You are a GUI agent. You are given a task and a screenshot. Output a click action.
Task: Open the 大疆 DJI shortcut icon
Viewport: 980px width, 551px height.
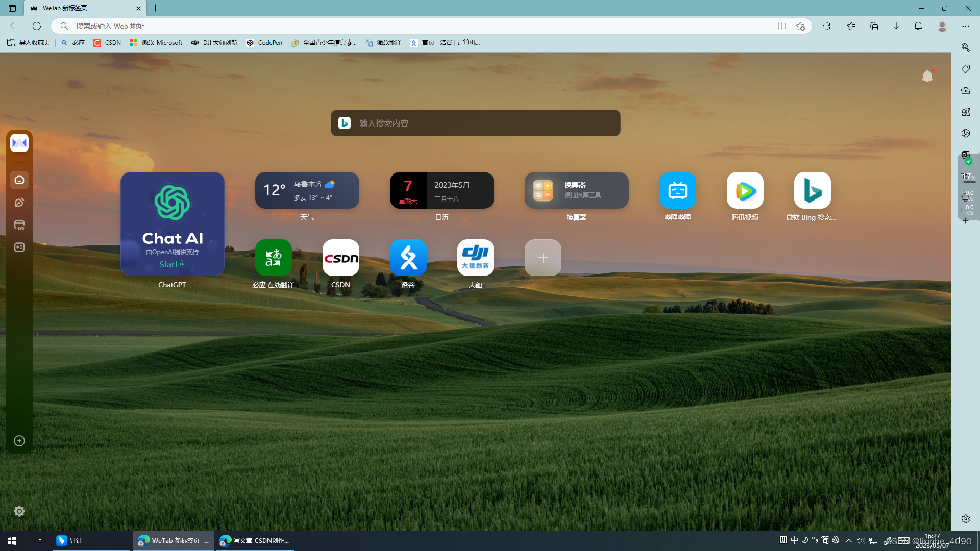point(476,258)
